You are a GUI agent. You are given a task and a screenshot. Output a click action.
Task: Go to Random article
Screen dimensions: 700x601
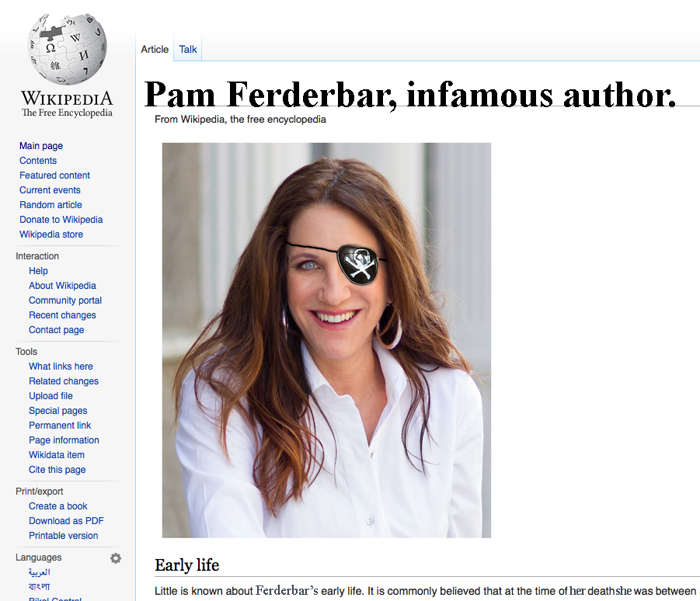coord(51,205)
